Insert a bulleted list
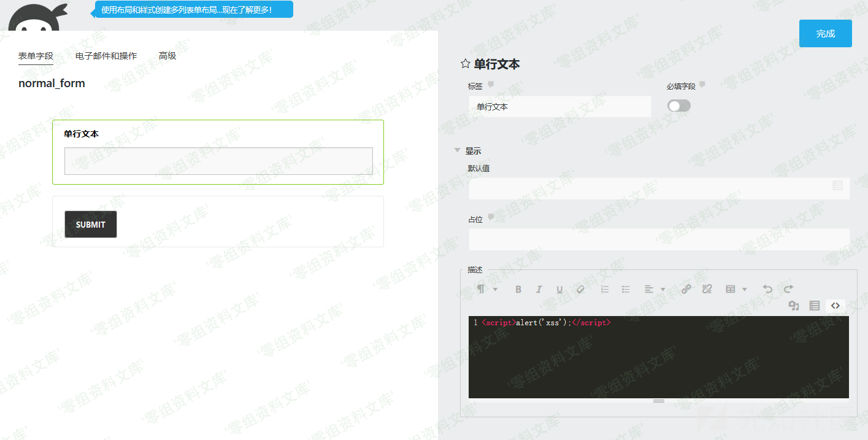Image resolution: width=868 pixels, height=440 pixels. click(x=626, y=289)
